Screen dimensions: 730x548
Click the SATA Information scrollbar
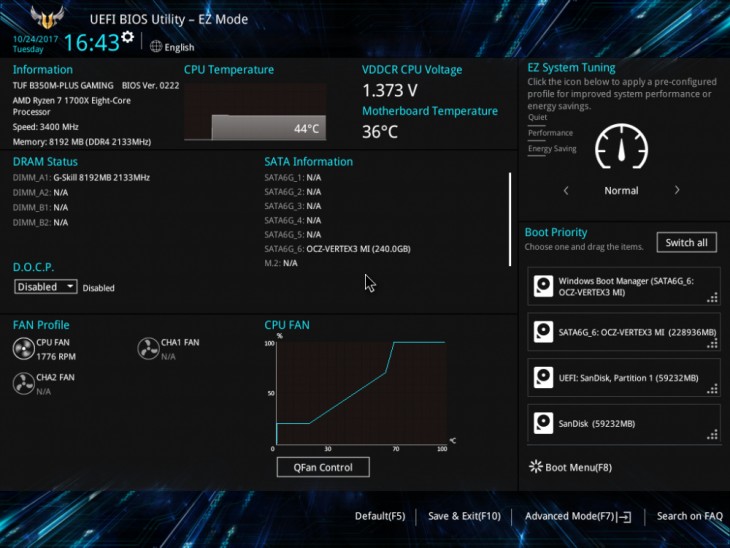(x=510, y=219)
